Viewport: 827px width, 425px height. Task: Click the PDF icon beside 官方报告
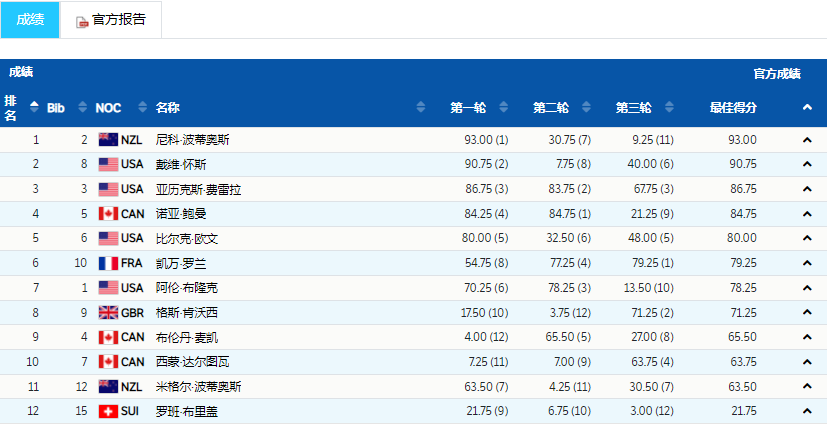pyautogui.click(x=82, y=22)
